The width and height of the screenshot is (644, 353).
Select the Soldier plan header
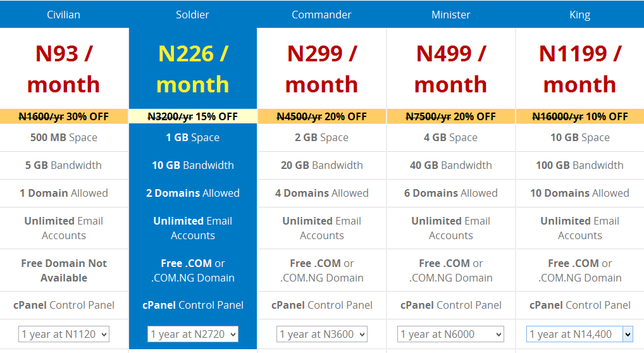[192, 15]
